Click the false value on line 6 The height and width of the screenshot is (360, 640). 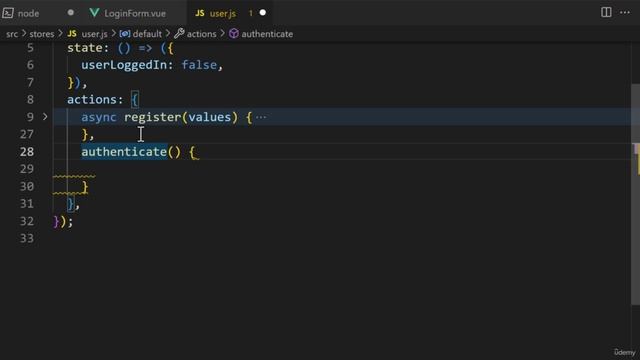click(x=199, y=65)
